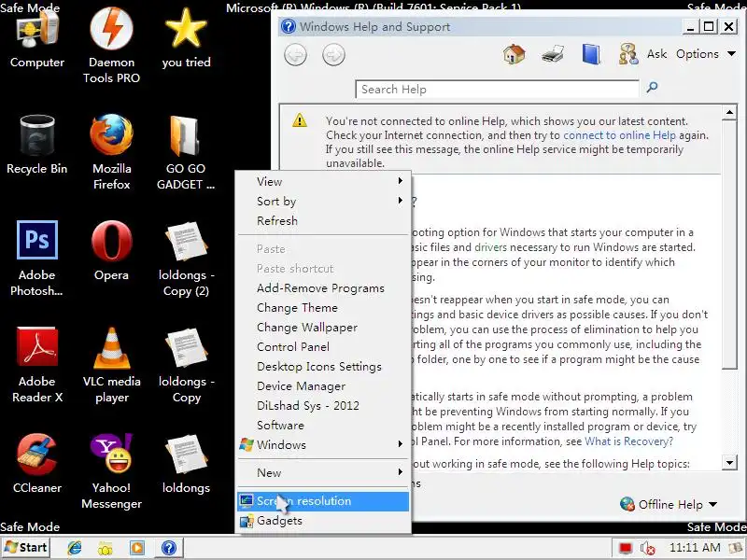
Task: Expand the Windows submenu
Action: pos(323,445)
